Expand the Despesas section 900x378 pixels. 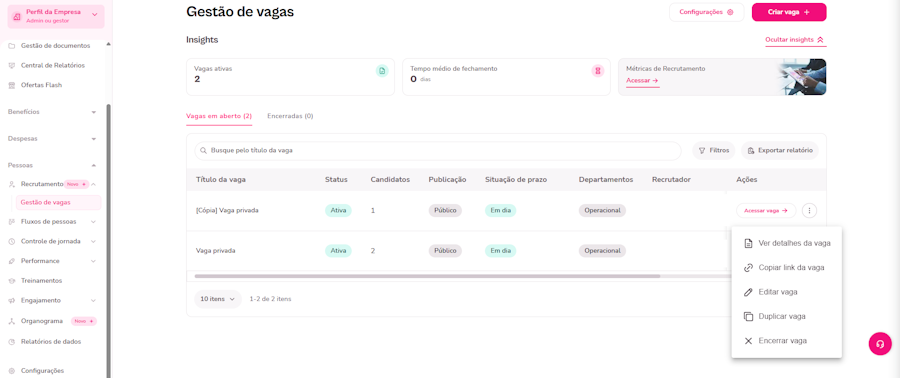pos(94,139)
